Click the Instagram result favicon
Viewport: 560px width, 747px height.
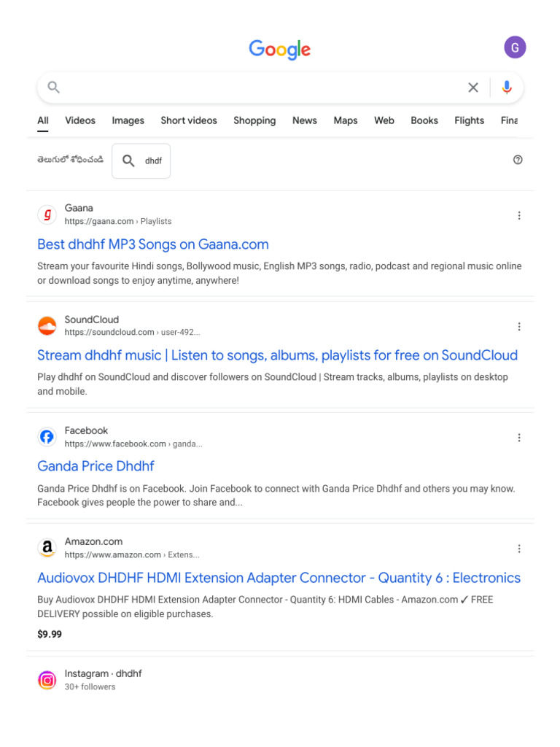(x=47, y=680)
